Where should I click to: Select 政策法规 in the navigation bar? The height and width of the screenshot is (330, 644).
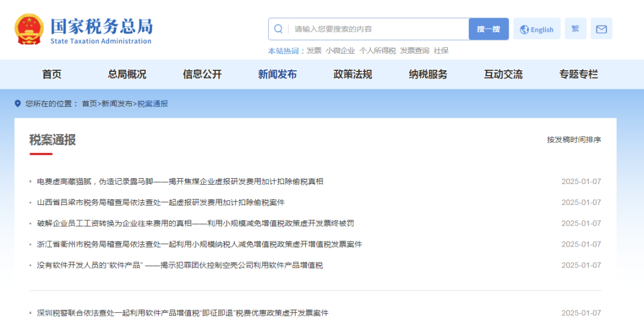pyautogui.click(x=352, y=74)
